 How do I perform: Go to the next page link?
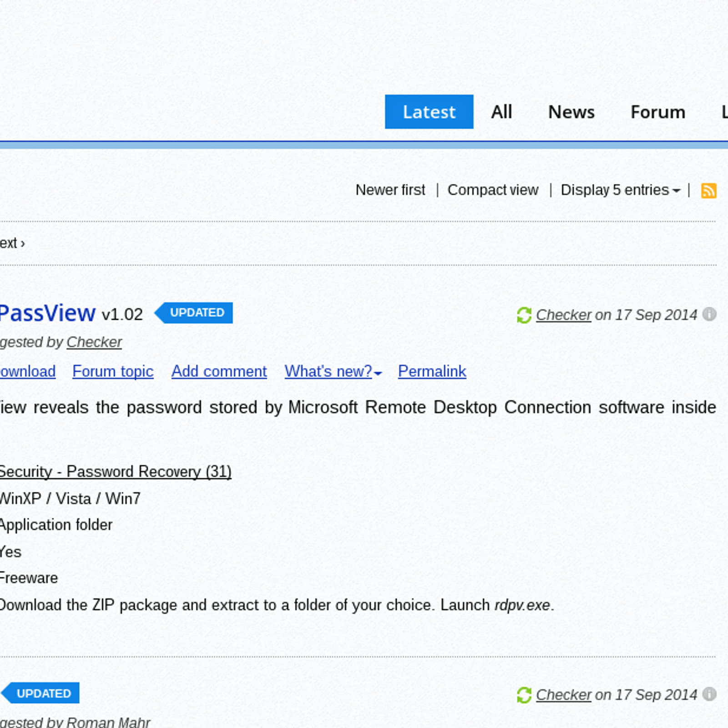(12, 243)
